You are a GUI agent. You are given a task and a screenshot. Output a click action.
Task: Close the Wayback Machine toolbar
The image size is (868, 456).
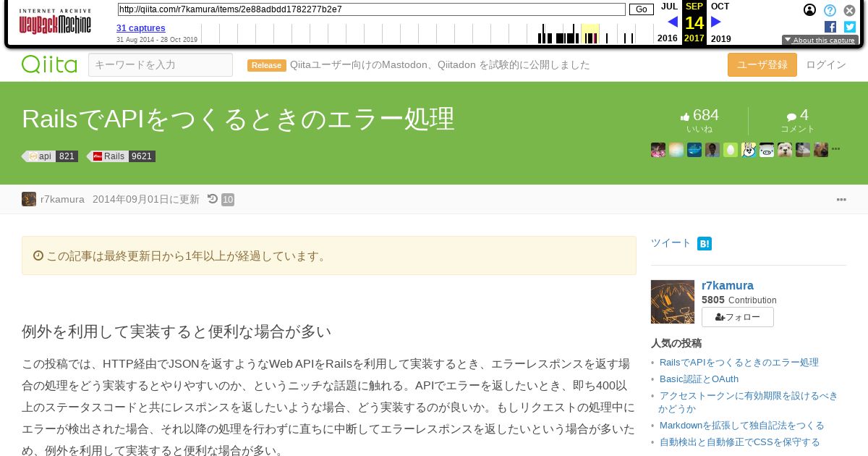[850, 10]
